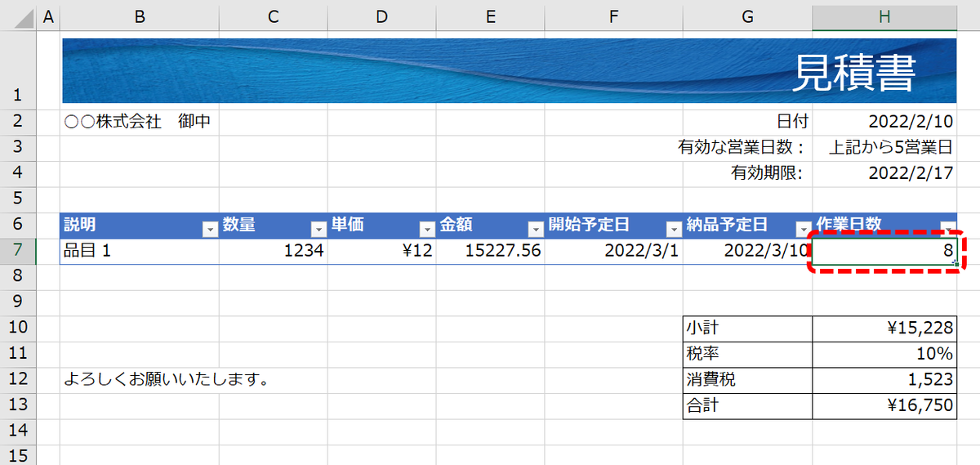Open the 開始予定日 column filter dropdown
Screen dimensions: 980x465
click(674, 229)
